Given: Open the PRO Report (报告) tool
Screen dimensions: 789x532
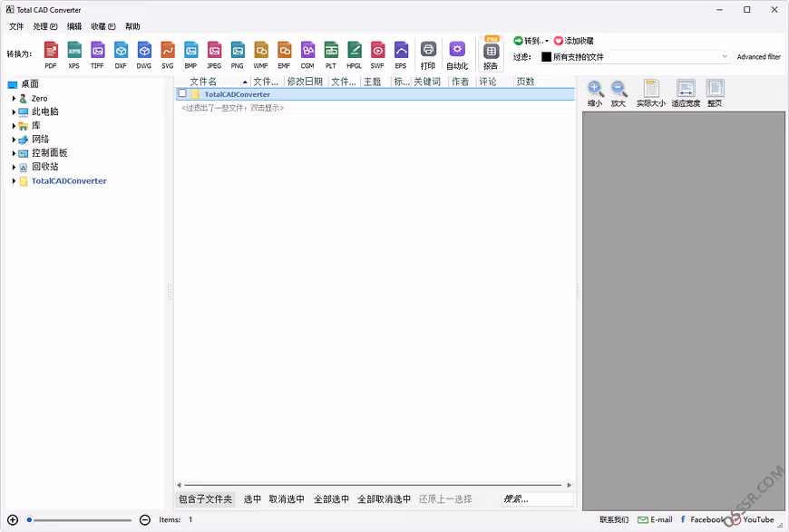Looking at the screenshot, I should pos(492,53).
